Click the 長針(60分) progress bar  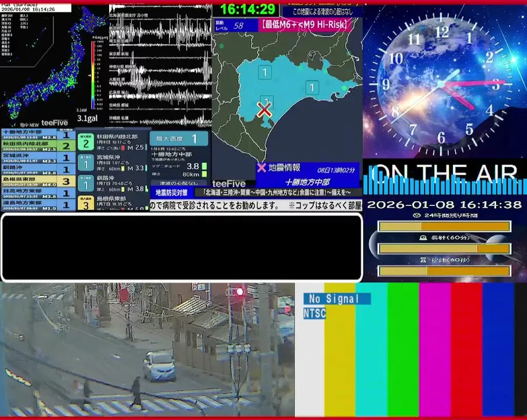(x=445, y=249)
